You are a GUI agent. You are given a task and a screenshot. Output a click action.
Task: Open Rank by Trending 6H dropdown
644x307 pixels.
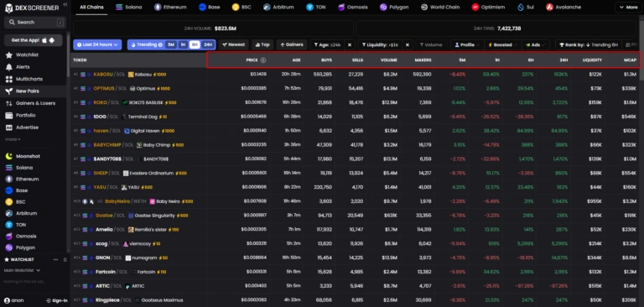pos(588,44)
